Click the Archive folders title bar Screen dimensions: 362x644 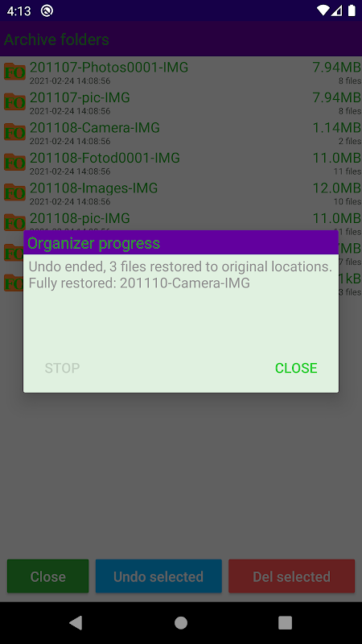pyautogui.click(x=181, y=39)
